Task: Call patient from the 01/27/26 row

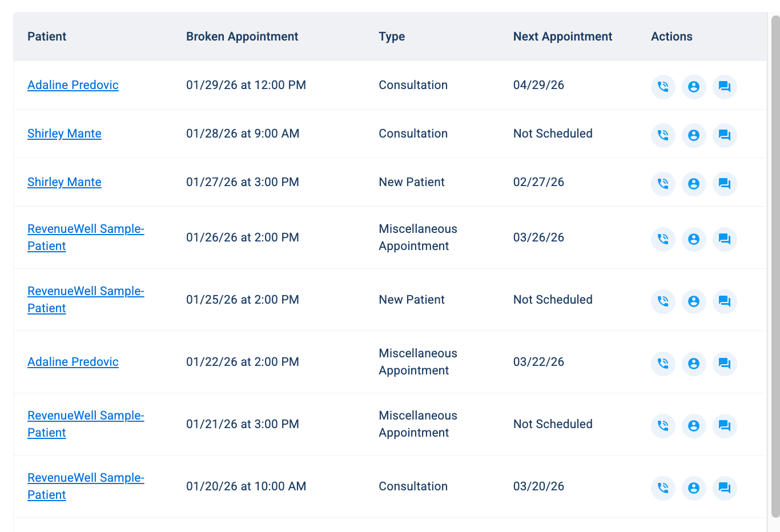Action: pos(663,184)
